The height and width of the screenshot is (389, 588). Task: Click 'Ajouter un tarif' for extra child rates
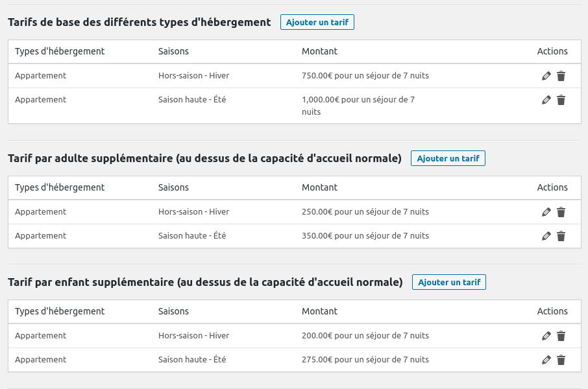click(448, 282)
